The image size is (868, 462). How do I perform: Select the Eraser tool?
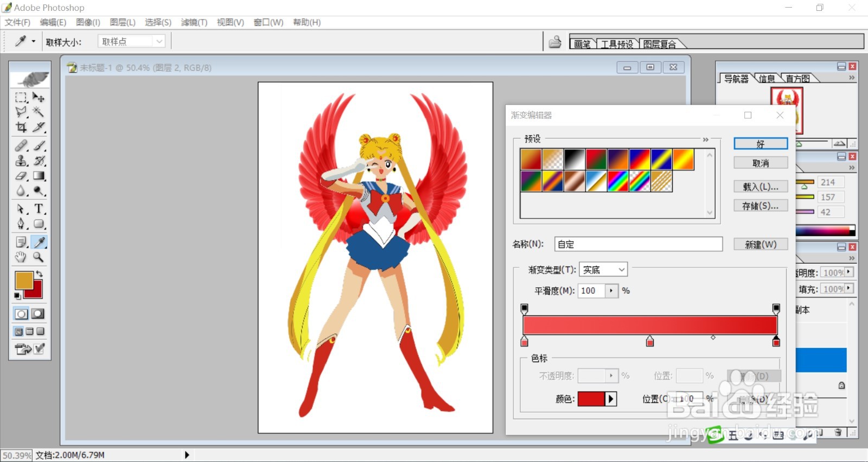[x=21, y=176]
